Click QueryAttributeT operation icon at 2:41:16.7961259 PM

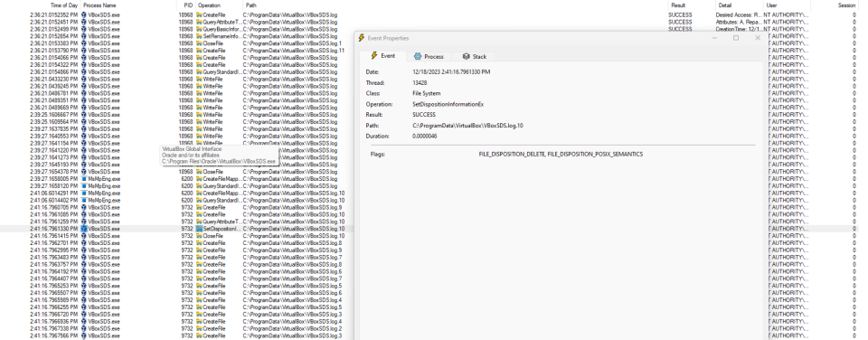[199, 222]
